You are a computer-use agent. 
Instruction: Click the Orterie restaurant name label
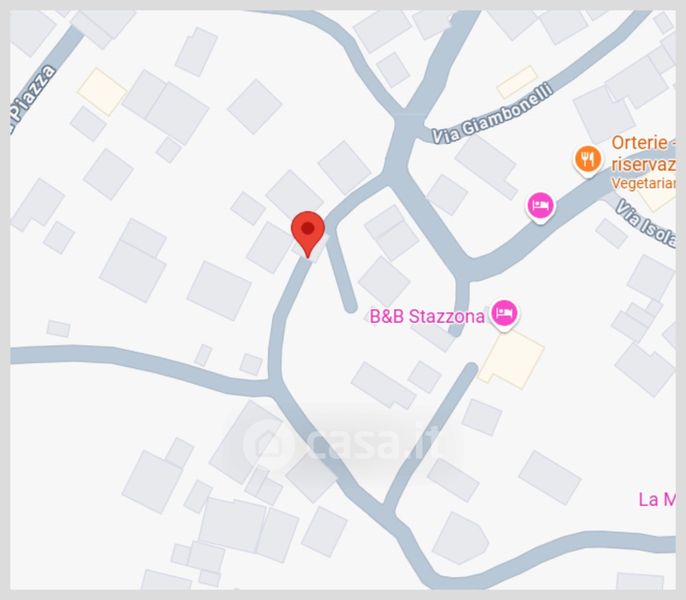click(x=643, y=143)
